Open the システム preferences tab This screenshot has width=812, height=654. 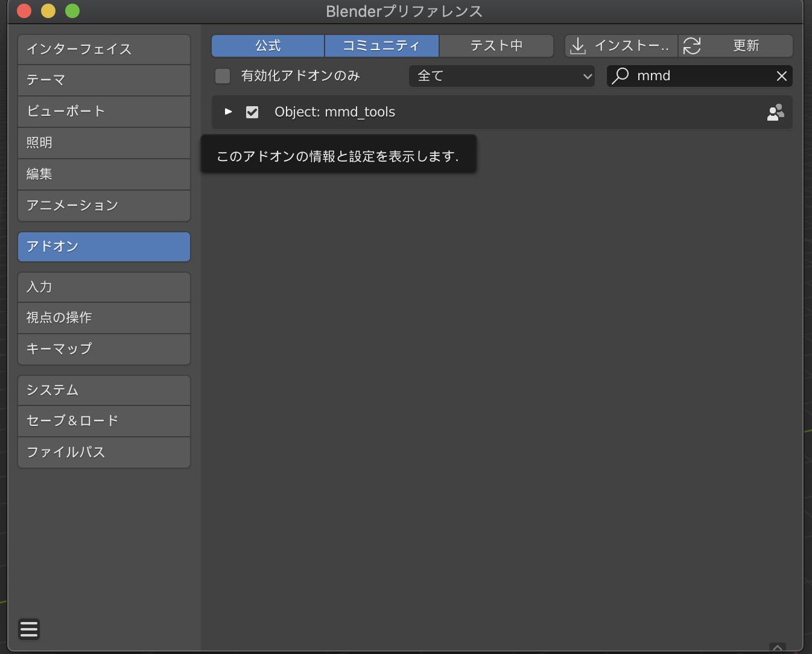(104, 390)
